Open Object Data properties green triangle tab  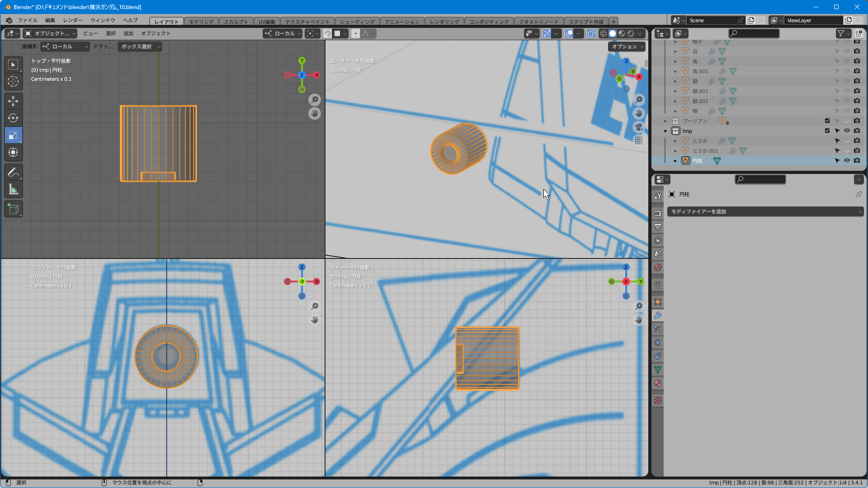click(x=658, y=370)
